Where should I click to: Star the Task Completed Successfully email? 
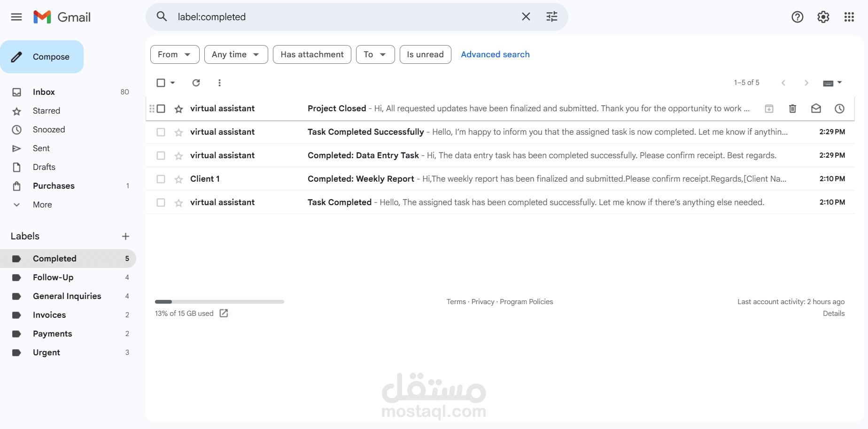click(178, 132)
